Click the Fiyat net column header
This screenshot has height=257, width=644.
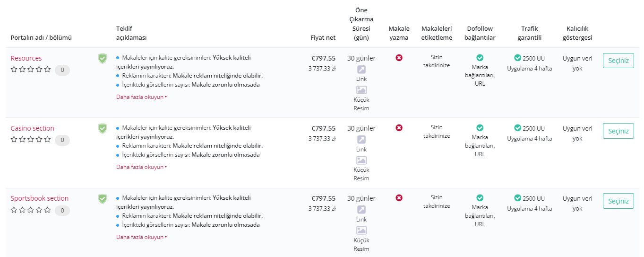click(323, 37)
